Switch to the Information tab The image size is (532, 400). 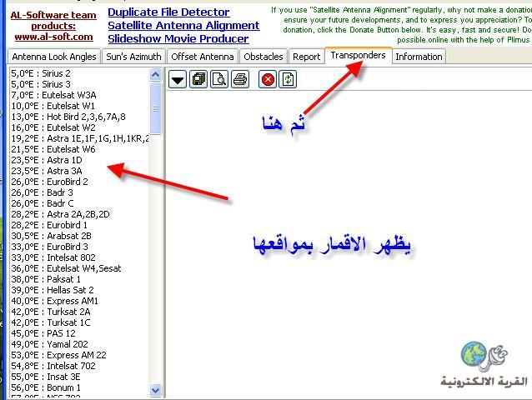[419, 57]
